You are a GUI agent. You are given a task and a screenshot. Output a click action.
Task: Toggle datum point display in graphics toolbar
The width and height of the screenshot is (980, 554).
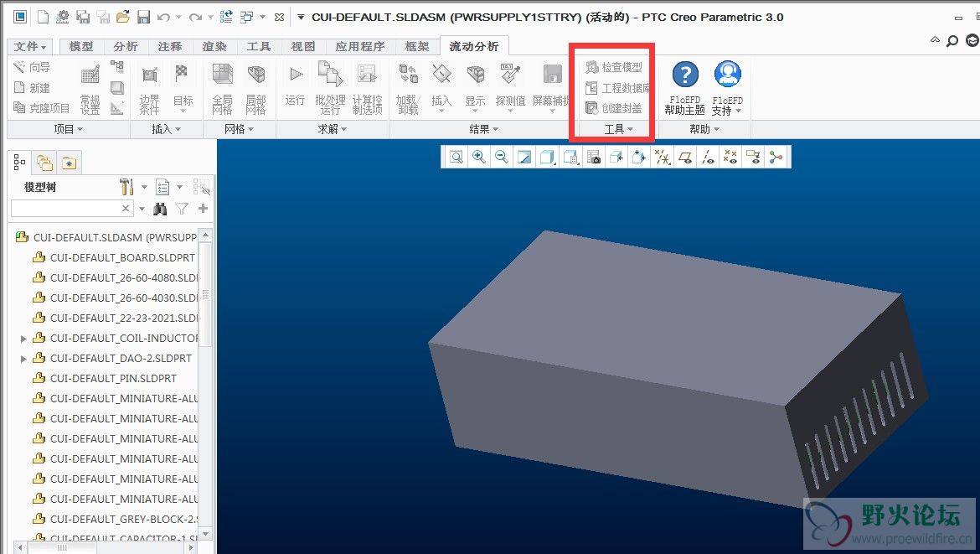coord(730,157)
